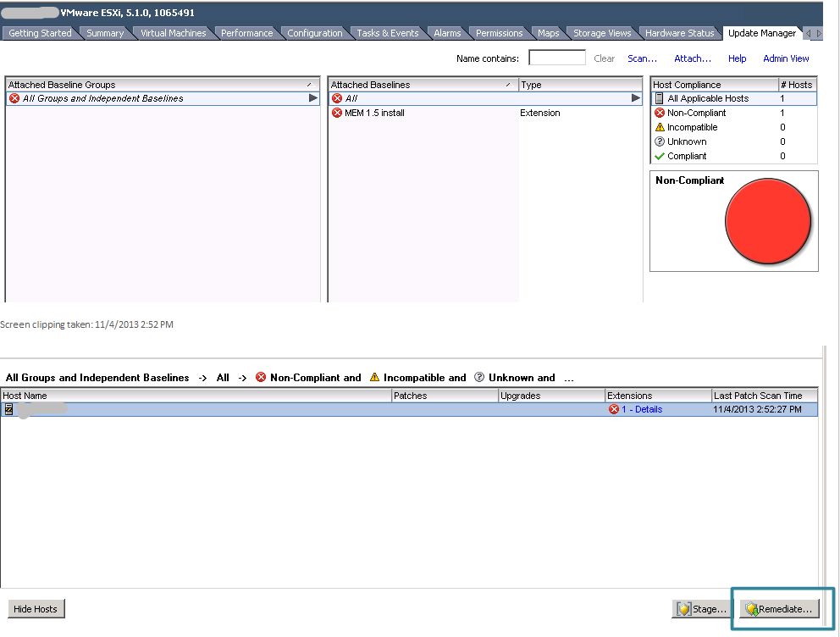Click the Clear link
Viewport: 840px width, 637px height.
605,58
